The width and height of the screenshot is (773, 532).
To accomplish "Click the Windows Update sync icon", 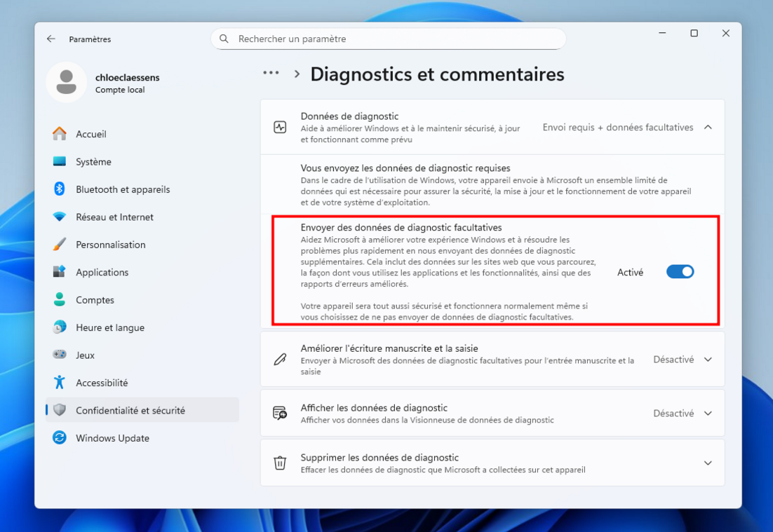I will (60, 438).
